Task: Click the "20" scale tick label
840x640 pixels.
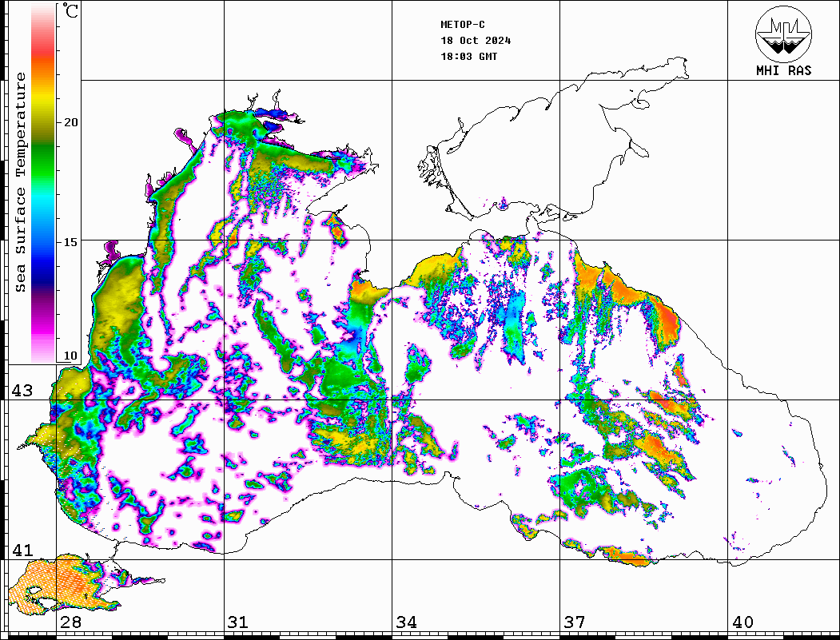Action: click(x=70, y=122)
